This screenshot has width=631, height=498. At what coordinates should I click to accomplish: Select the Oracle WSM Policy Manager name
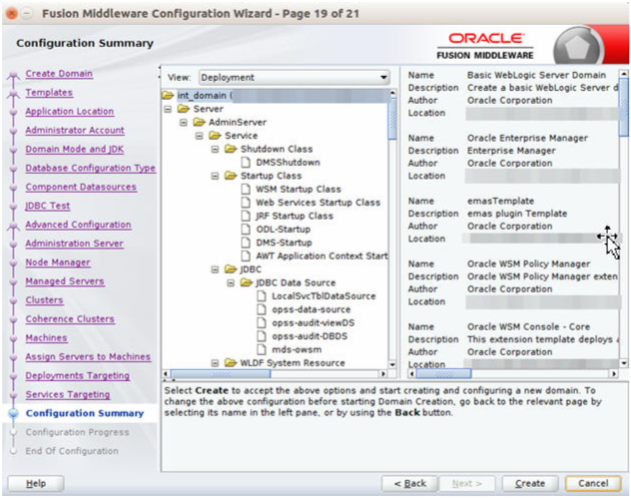tap(528, 264)
